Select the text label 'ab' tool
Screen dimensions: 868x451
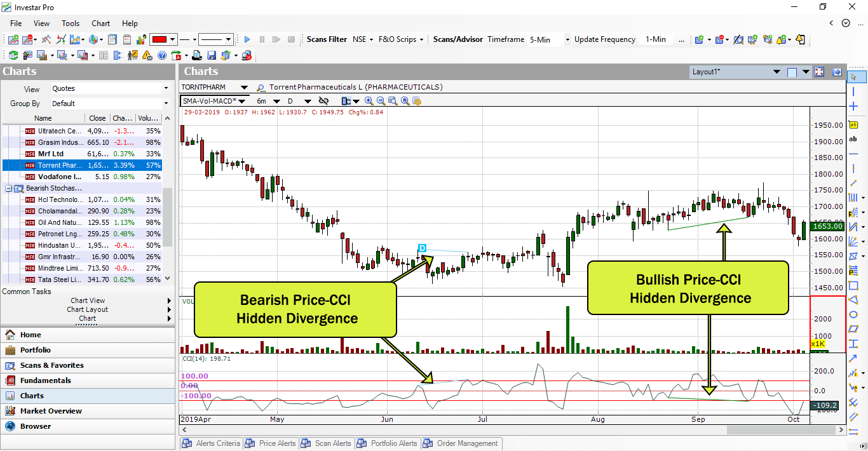point(853,138)
